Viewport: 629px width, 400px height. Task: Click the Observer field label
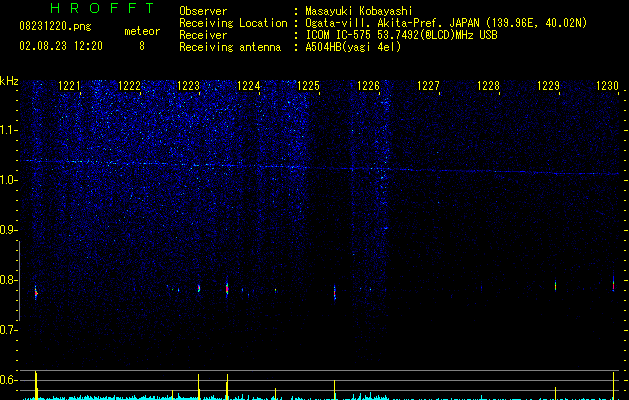(x=203, y=11)
